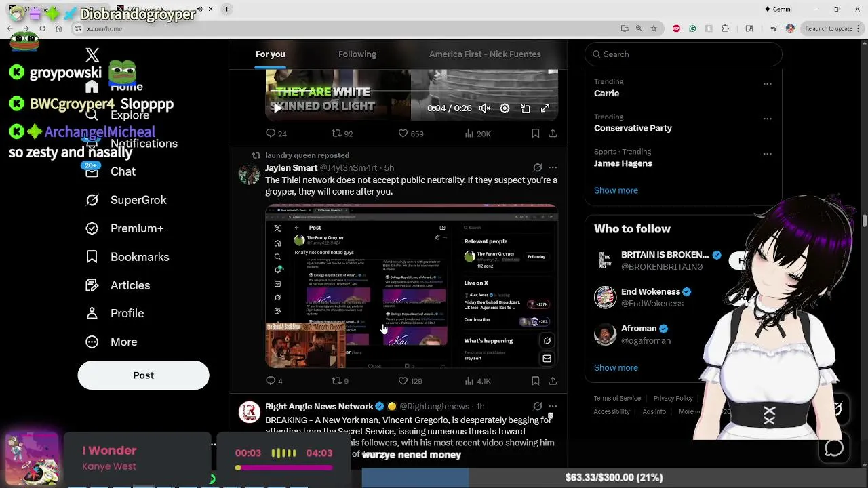Open Articles in the sidebar
Image resolution: width=868 pixels, height=488 pixels.
pyautogui.click(x=118, y=285)
